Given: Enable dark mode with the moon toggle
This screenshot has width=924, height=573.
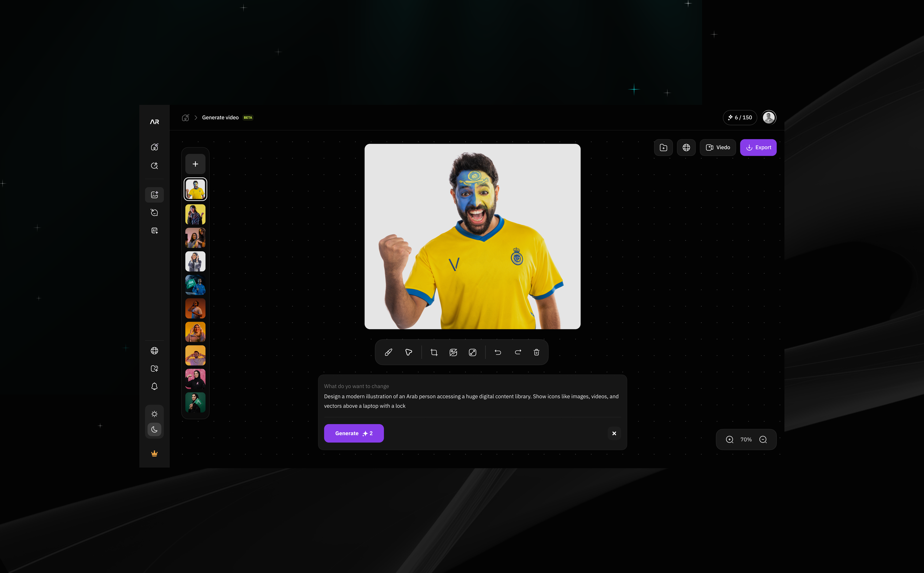Looking at the screenshot, I should pos(154,429).
